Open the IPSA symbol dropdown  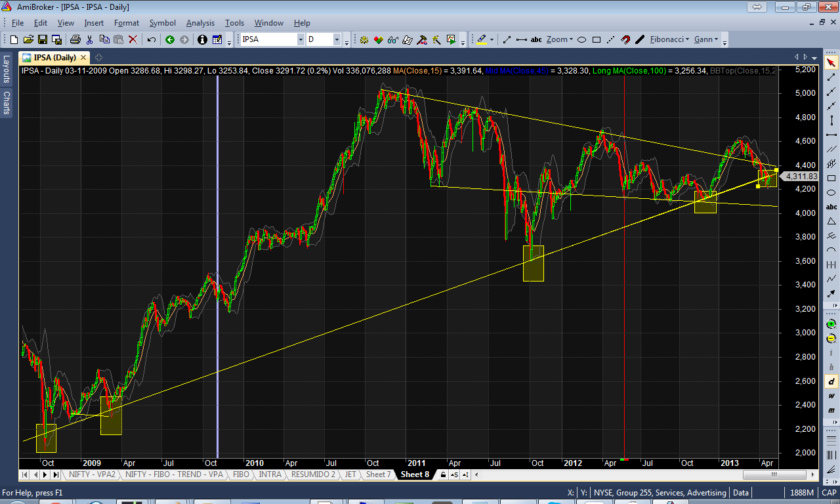pos(301,39)
